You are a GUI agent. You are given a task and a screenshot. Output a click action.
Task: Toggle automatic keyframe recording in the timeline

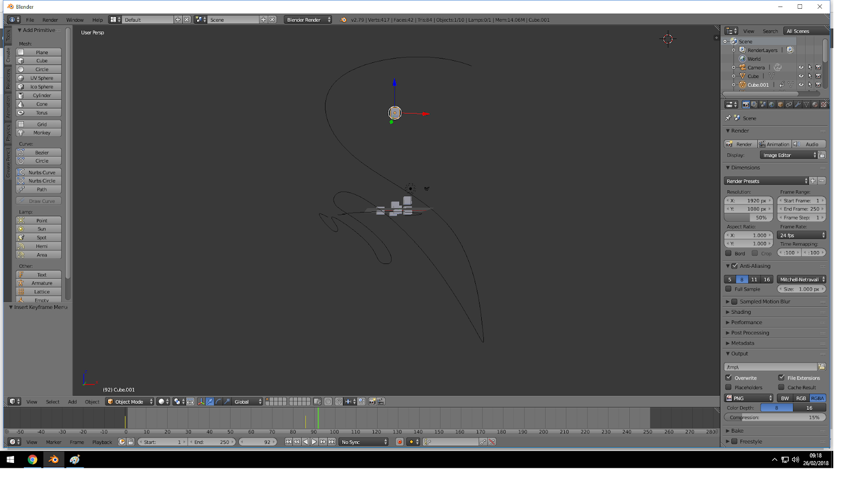pos(400,442)
